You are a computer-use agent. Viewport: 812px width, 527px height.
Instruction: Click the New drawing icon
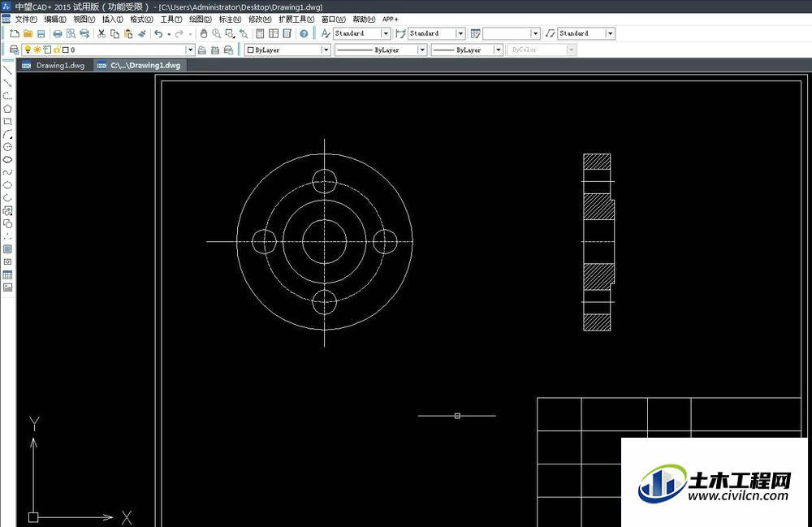click(15, 33)
